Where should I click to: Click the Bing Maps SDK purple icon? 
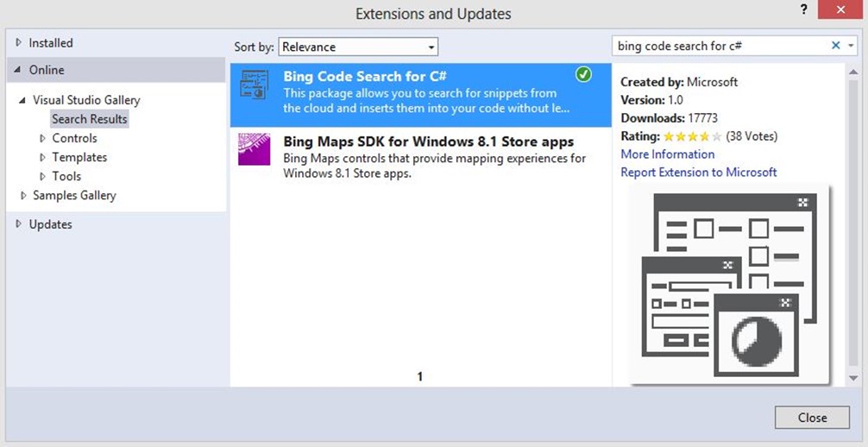coord(254,149)
